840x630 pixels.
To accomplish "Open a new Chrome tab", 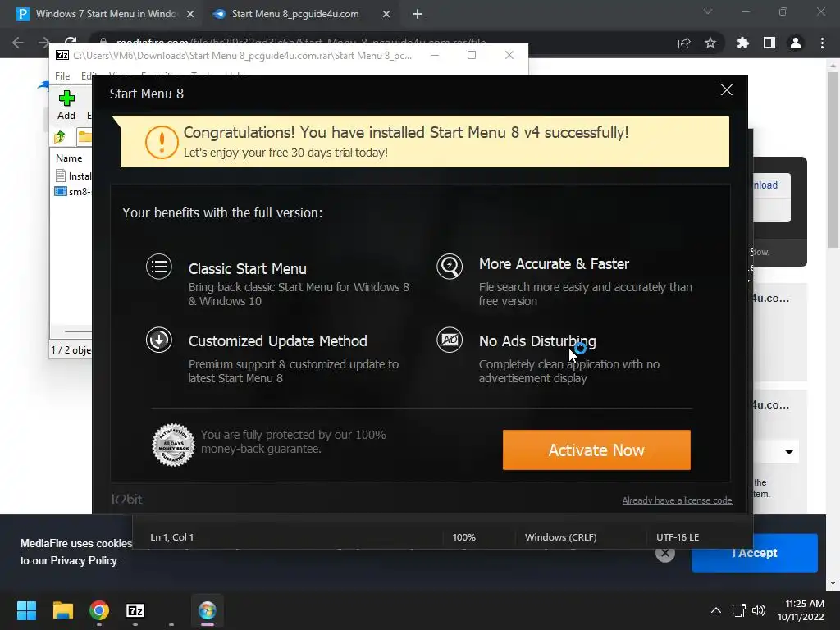I will coord(418,15).
